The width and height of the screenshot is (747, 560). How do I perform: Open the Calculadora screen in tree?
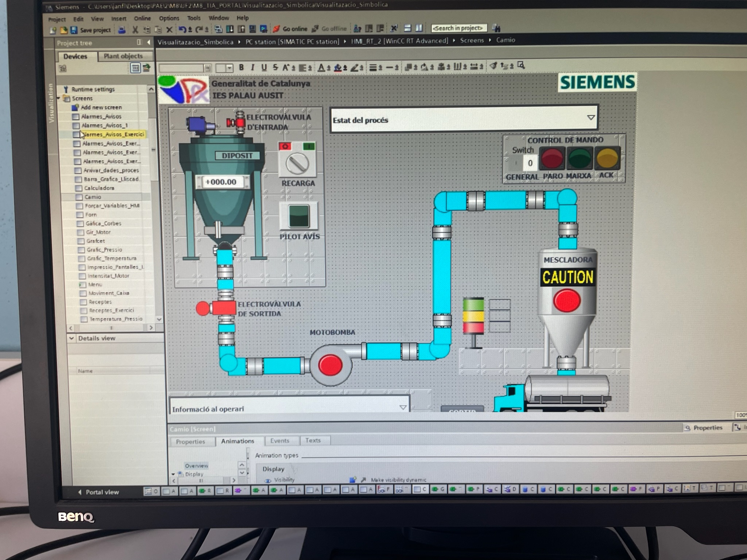(x=99, y=188)
